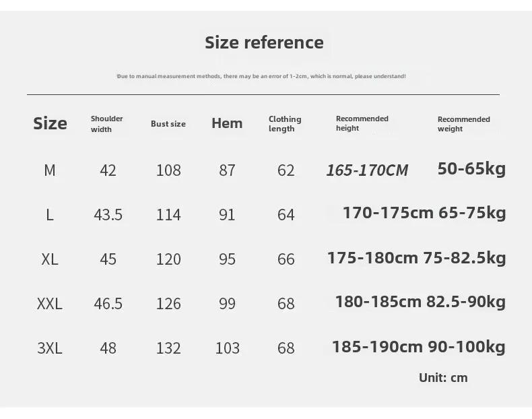Click the Shoulder width column header
The height and width of the screenshot is (419, 532).
(106, 124)
